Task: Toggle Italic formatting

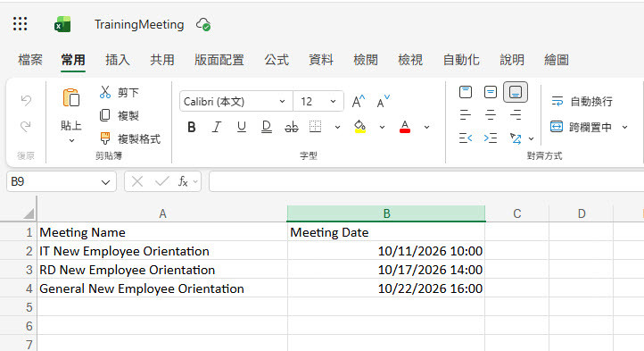Action: (x=217, y=127)
